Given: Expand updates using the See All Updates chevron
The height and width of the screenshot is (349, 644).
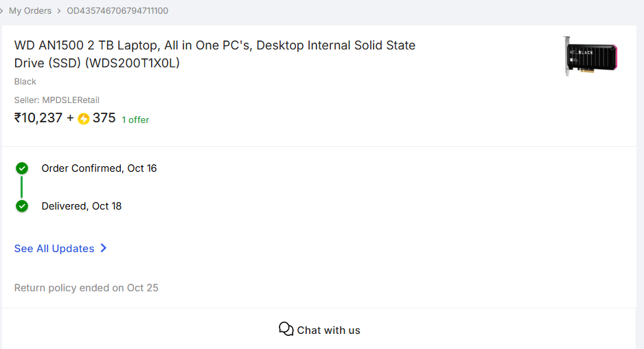Looking at the screenshot, I should 104,248.
